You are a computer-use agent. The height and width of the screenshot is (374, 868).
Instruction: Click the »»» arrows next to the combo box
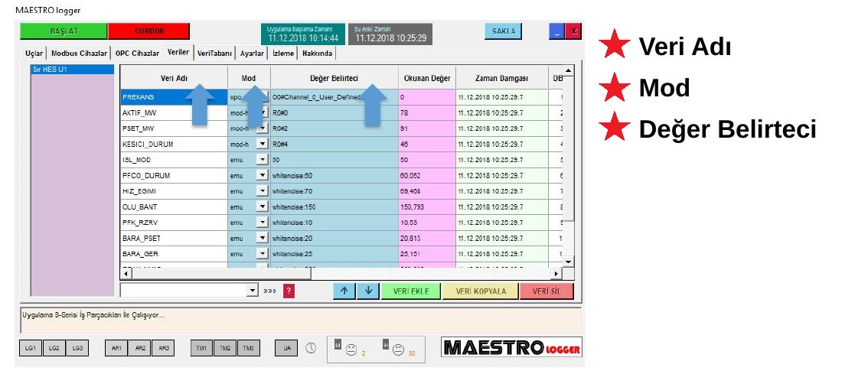[x=269, y=291]
